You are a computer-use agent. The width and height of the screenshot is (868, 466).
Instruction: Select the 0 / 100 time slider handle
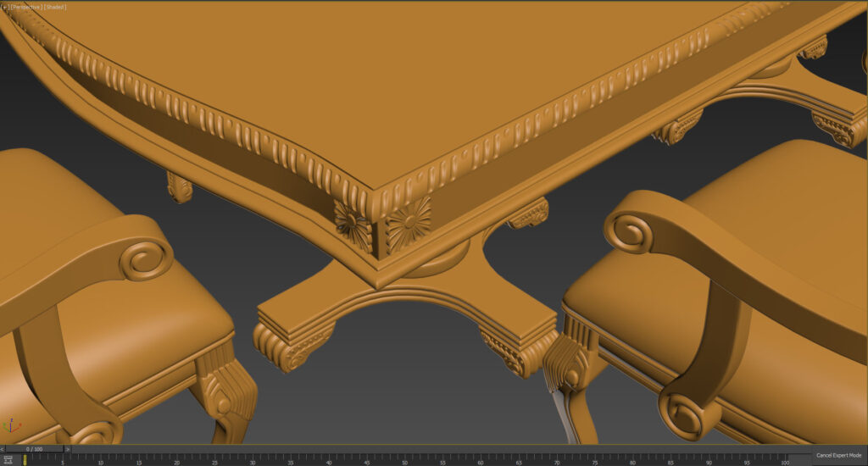point(34,449)
